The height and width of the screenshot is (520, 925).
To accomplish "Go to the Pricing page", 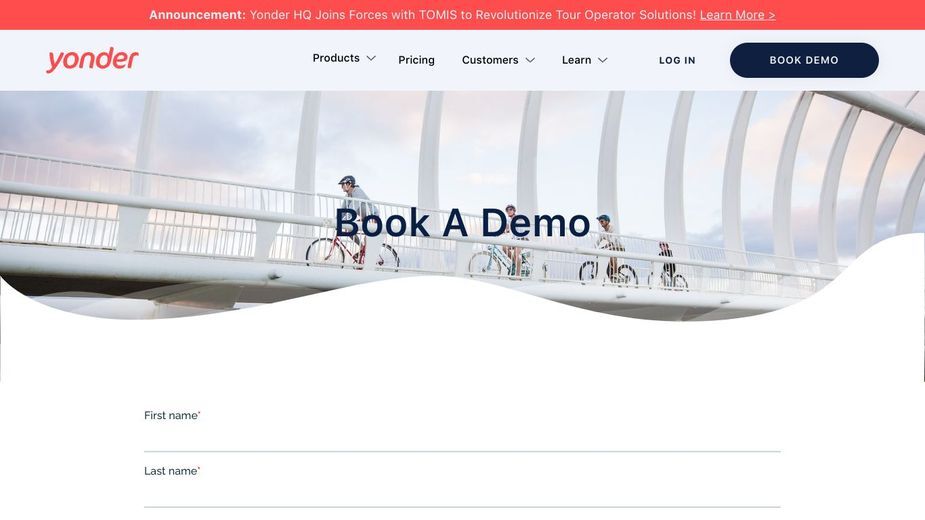I will (x=416, y=60).
